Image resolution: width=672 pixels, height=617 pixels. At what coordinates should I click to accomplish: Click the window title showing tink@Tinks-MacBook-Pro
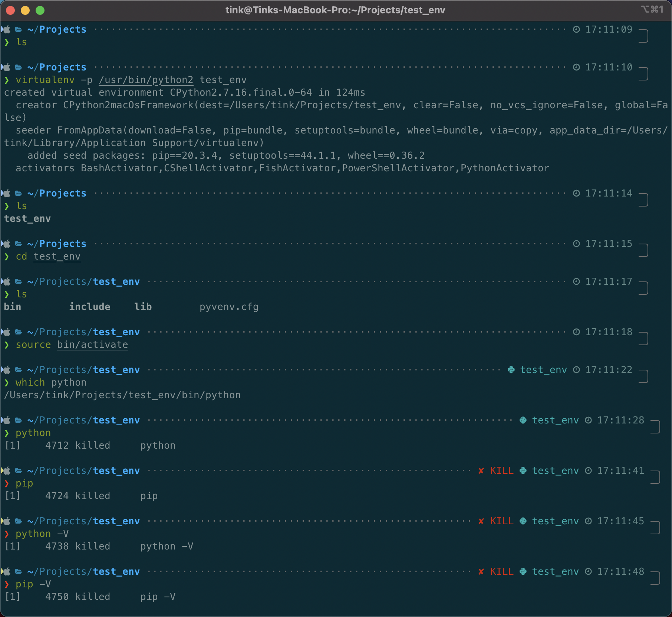coord(335,10)
